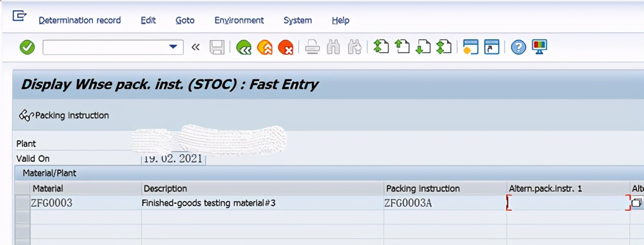Click the Altern.pack.instr. 1 input in ZFG0003 row
The height and width of the screenshot is (245, 644).
568,203
